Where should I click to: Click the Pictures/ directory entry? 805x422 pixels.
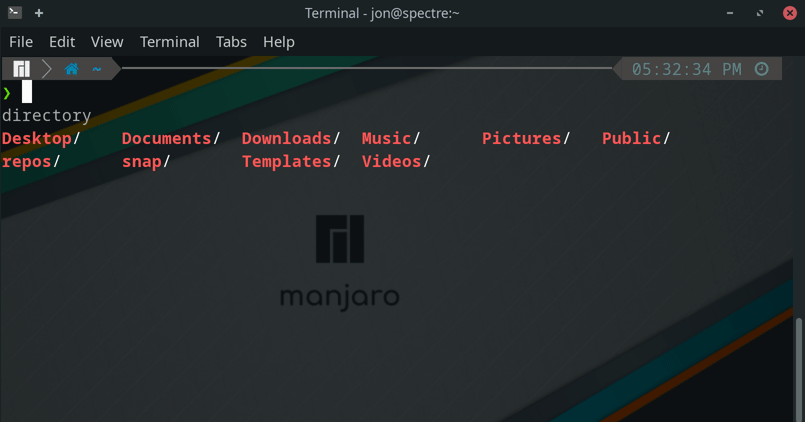click(526, 139)
